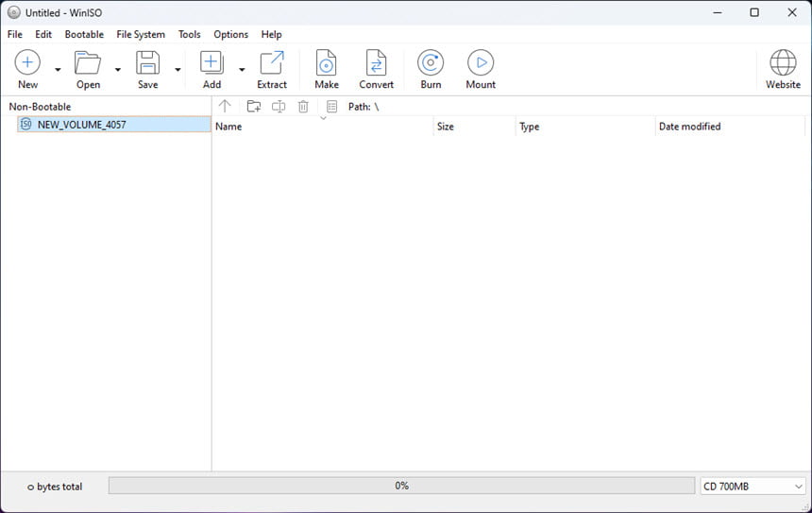Click the new folder icon beside Path
Viewport: 812px width, 513px height.
254,106
